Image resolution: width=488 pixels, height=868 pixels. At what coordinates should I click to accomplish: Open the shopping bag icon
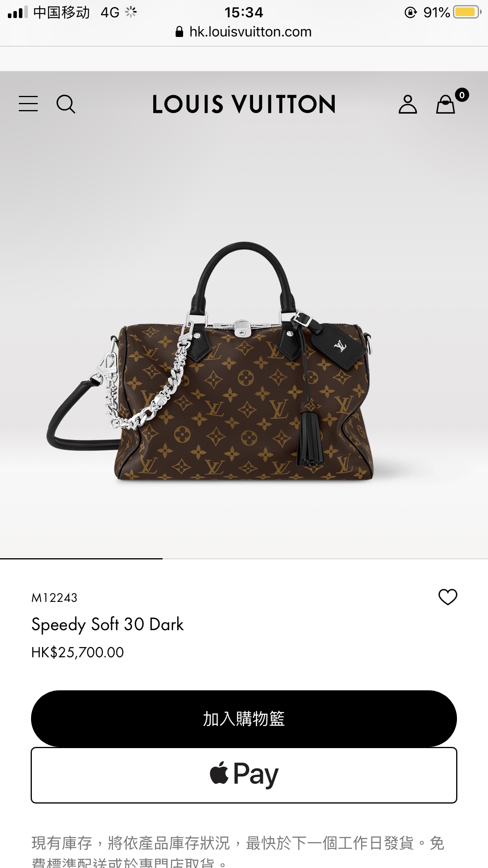(446, 104)
